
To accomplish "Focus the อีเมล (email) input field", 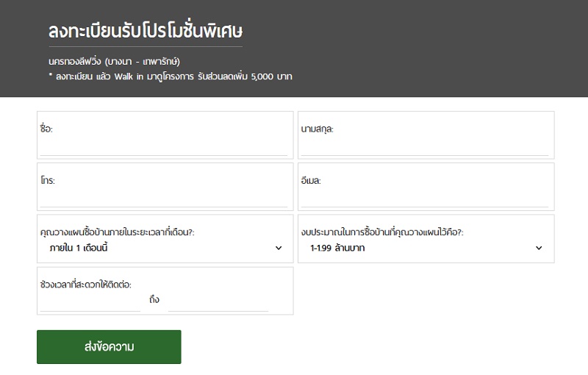I will 425,199.
